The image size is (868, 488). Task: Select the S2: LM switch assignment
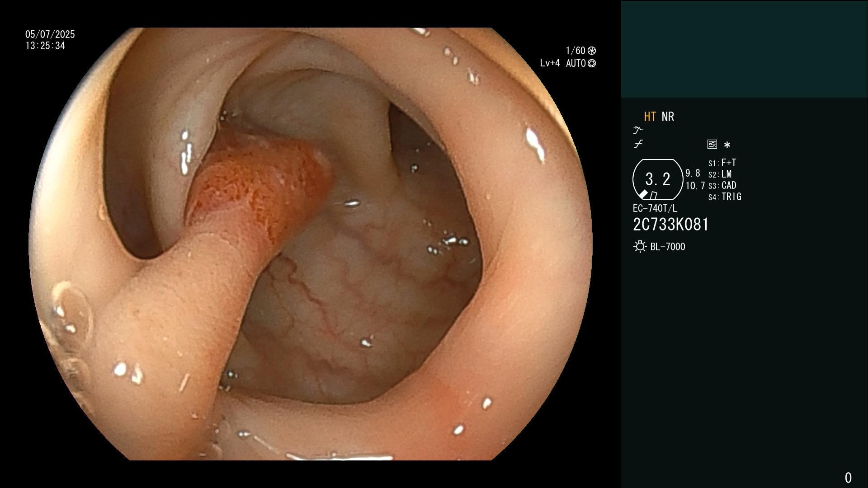tap(720, 174)
